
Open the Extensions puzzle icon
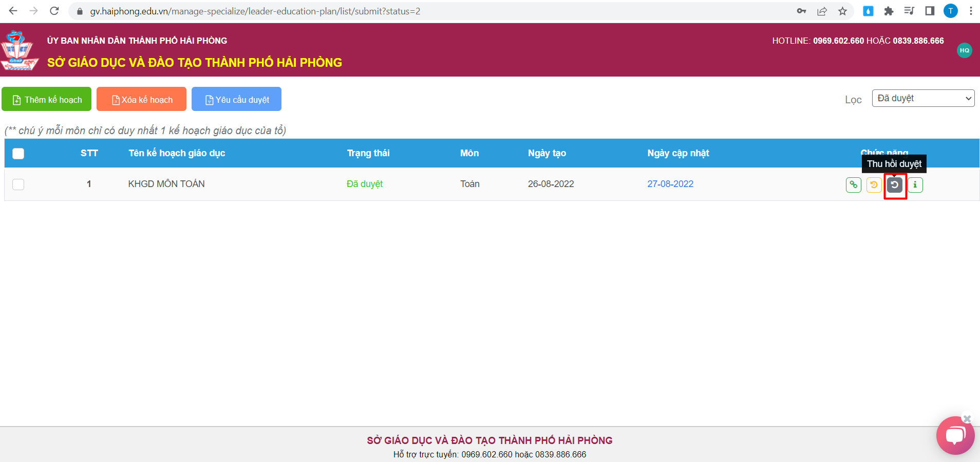[889, 11]
